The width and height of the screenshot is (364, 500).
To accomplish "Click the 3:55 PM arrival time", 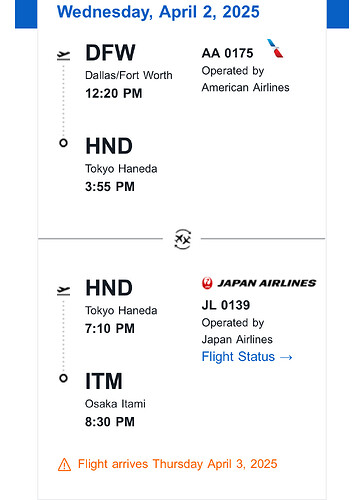I will point(110,187).
